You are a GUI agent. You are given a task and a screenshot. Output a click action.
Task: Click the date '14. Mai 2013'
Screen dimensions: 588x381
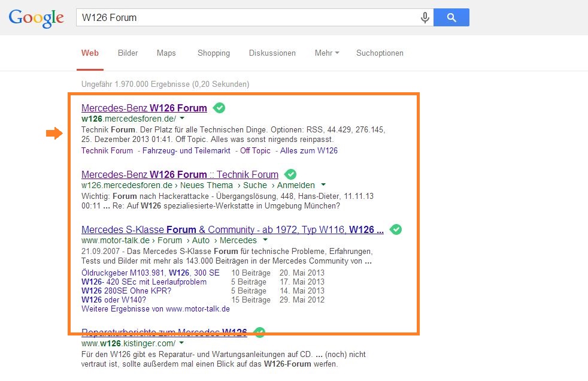302,291
